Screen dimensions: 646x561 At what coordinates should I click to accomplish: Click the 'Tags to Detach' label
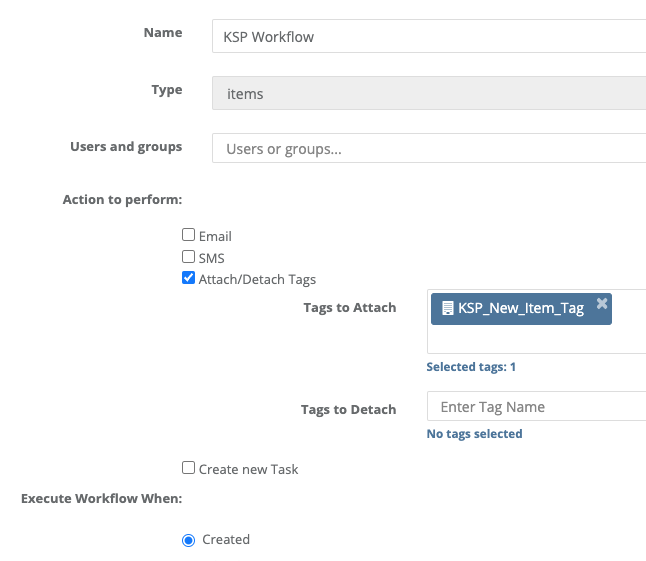coord(348,410)
